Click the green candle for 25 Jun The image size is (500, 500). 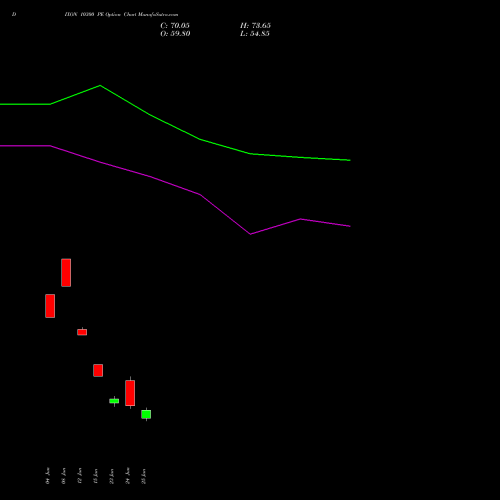pyautogui.click(x=146, y=414)
